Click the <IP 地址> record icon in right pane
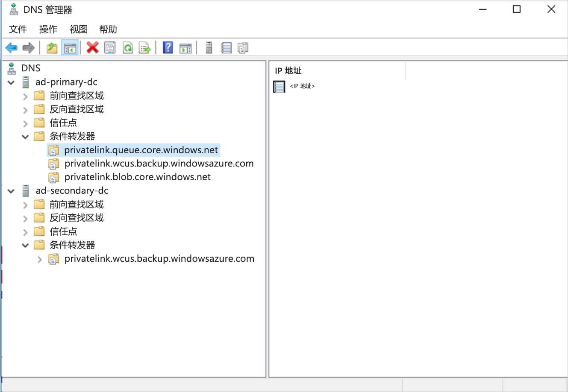Image resolution: width=568 pixels, height=392 pixels. [279, 87]
